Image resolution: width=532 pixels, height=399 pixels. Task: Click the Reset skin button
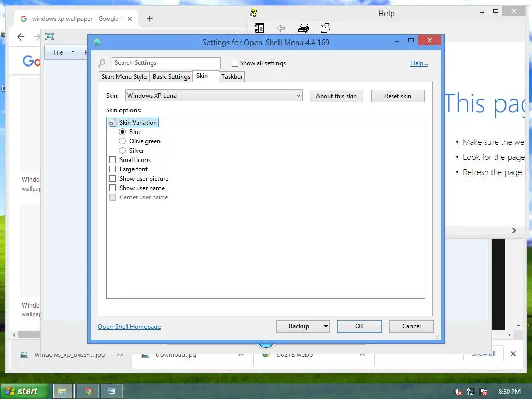(398, 96)
